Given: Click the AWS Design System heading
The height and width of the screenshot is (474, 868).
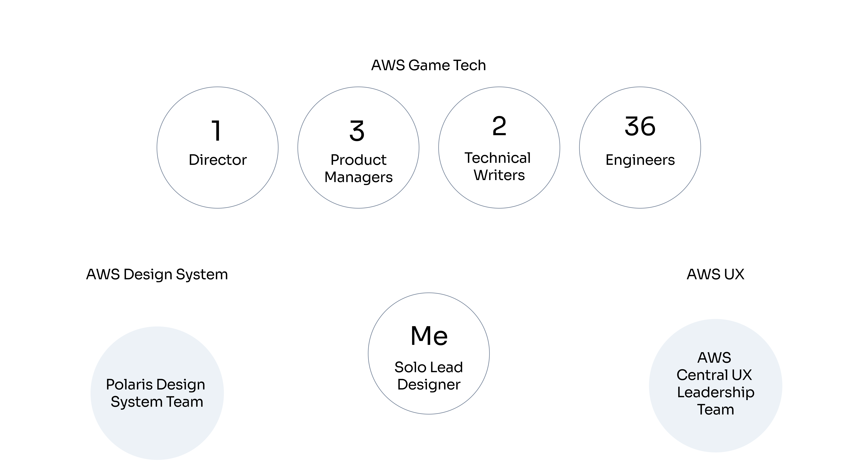Looking at the screenshot, I should 157,274.
